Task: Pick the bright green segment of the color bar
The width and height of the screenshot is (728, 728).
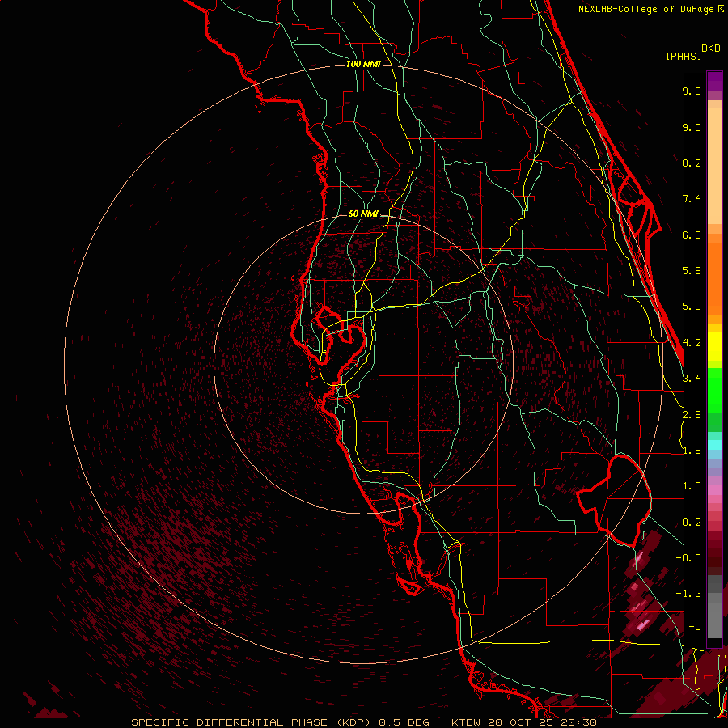Action: (714, 391)
